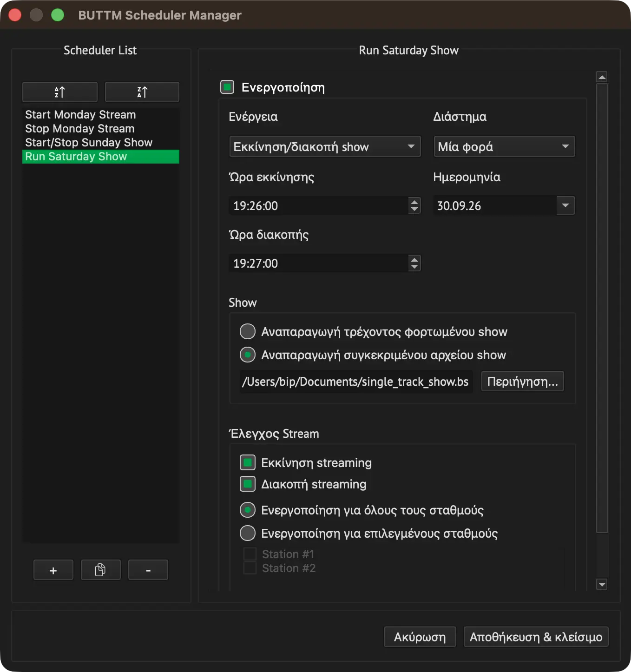Image resolution: width=631 pixels, height=672 pixels.
Task: Open the Διάστημα interval dropdown
Action: [x=504, y=146]
